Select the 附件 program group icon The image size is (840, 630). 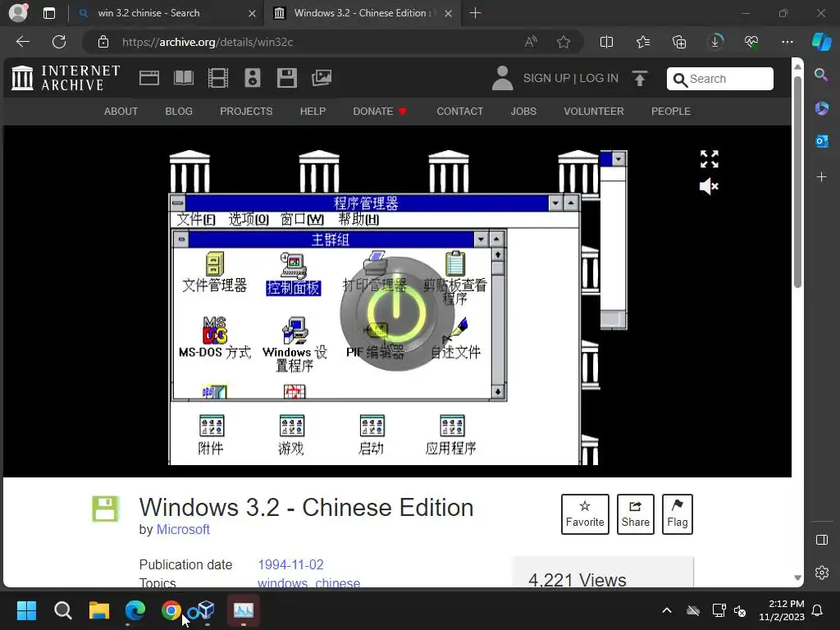coord(211,435)
